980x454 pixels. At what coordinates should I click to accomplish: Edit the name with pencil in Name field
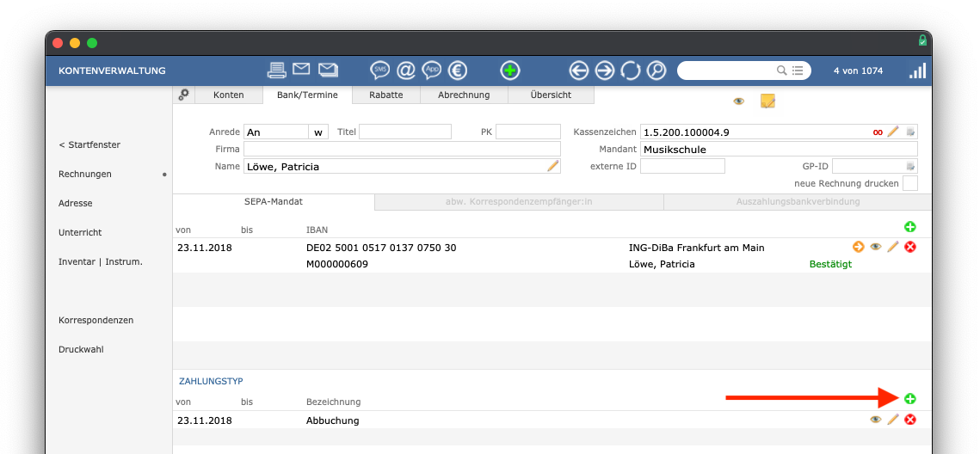pyautogui.click(x=552, y=165)
